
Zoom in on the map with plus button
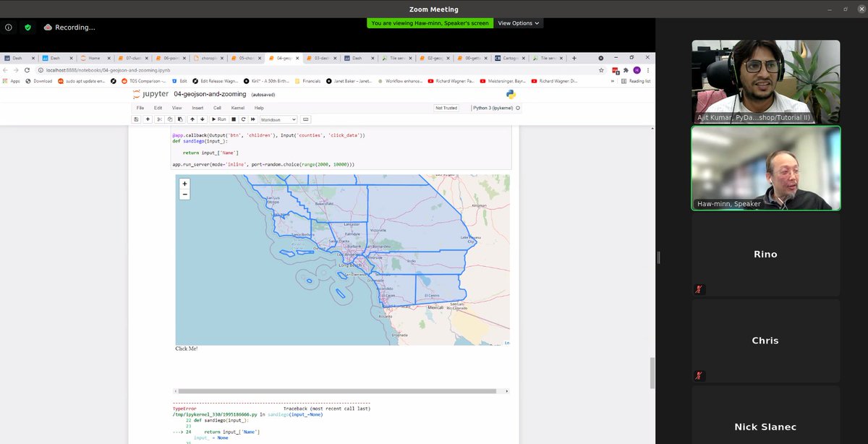tap(184, 184)
